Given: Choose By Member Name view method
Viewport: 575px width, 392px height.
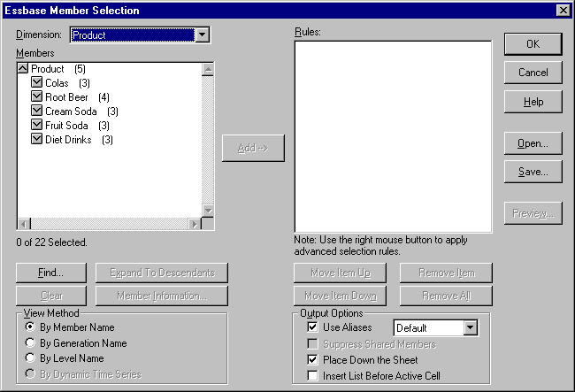Looking at the screenshot, I should pyautogui.click(x=31, y=327).
